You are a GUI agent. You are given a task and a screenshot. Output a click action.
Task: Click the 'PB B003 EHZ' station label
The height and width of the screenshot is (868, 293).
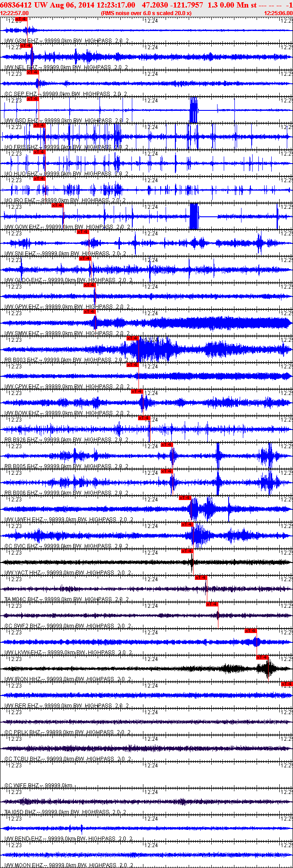pyautogui.click(x=21, y=360)
